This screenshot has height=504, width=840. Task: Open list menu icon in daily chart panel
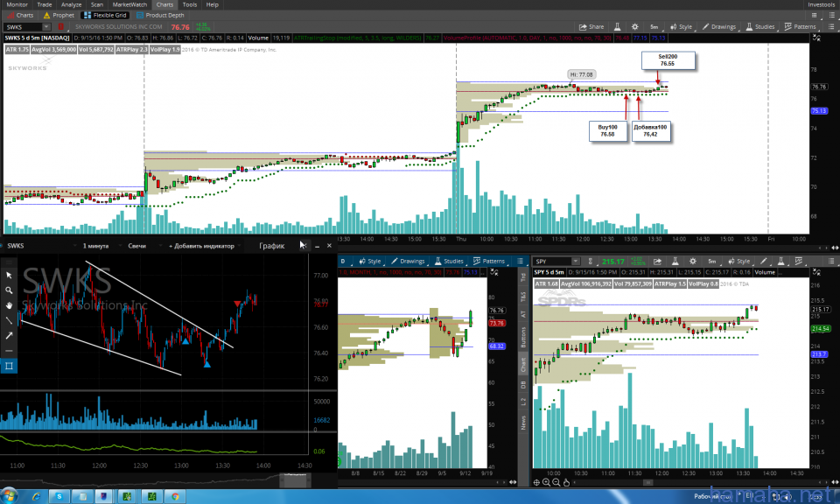[520, 261]
